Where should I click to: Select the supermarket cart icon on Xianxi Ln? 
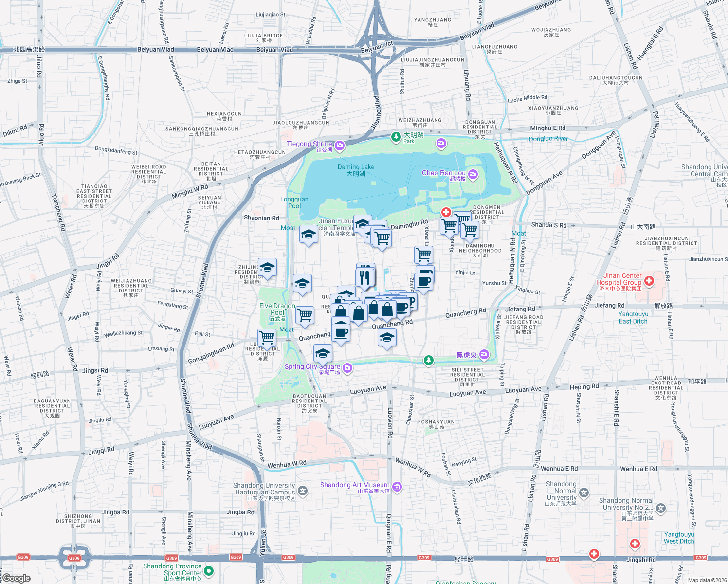pyautogui.click(x=423, y=255)
